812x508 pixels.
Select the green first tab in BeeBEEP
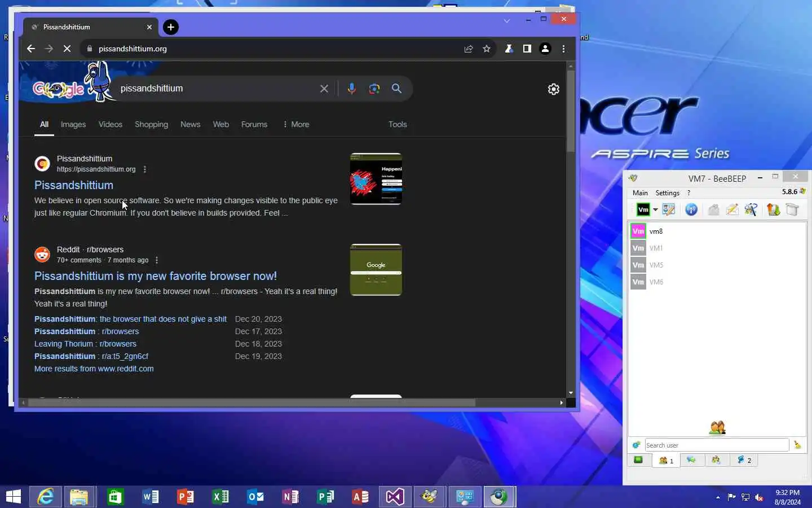pos(639,461)
